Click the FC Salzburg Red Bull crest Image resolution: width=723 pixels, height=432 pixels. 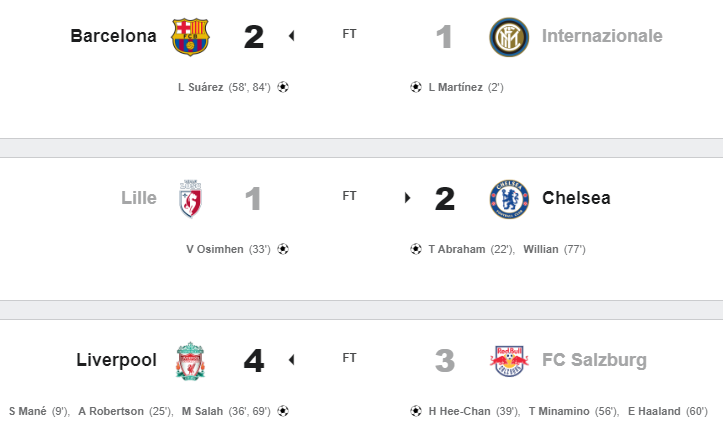click(x=509, y=361)
